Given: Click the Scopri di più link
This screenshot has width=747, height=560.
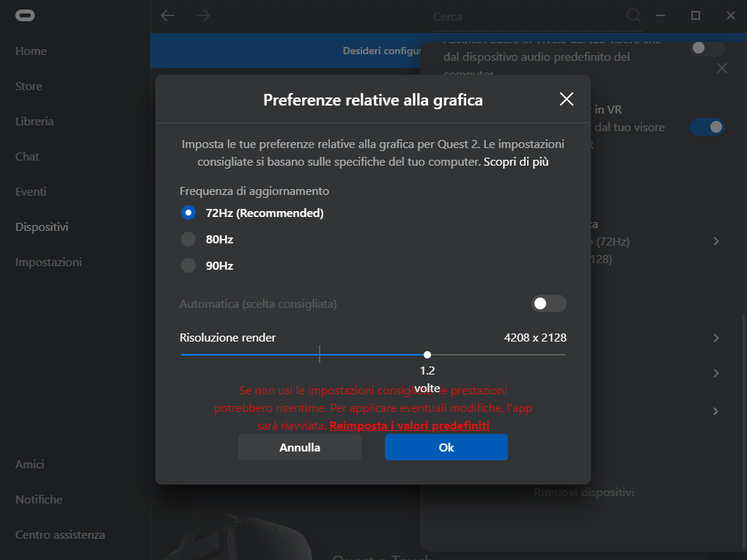Looking at the screenshot, I should click(x=516, y=161).
